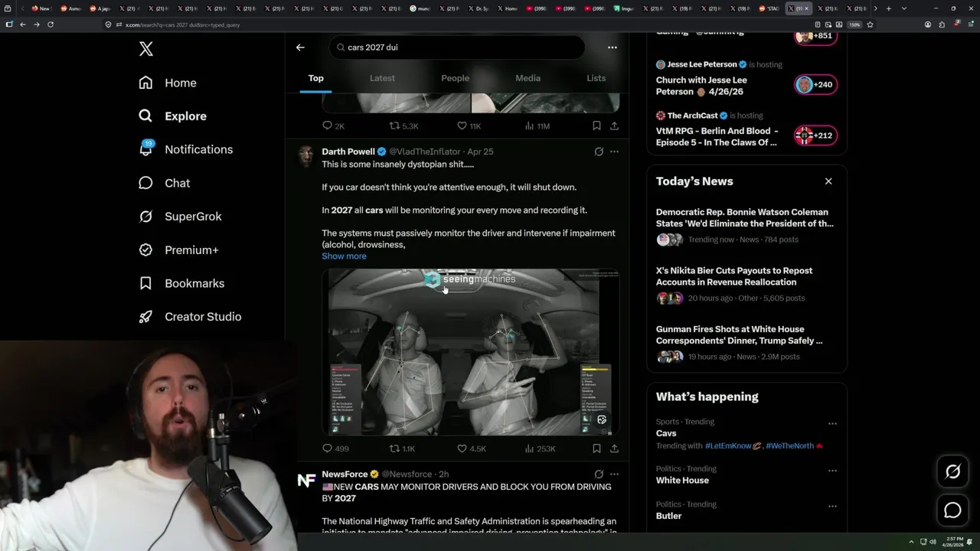Open more options for Cavs trend
980x551 pixels.
(x=832, y=423)
